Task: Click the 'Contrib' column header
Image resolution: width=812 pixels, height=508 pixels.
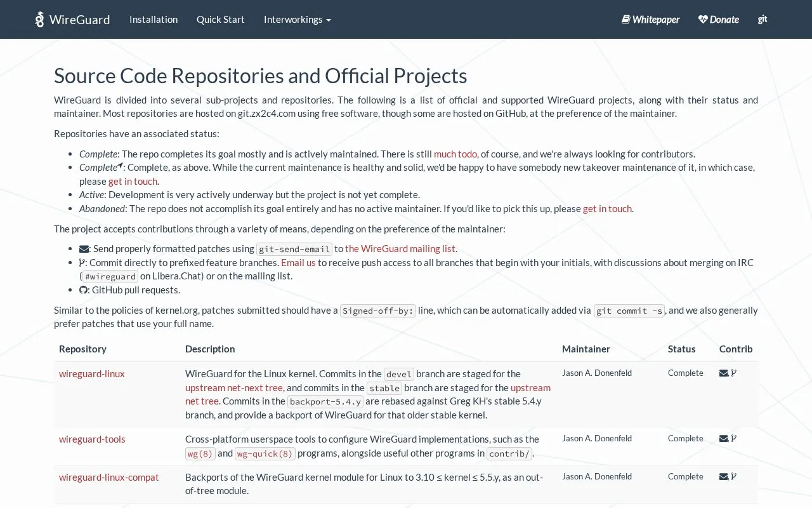Action: (736, 349)
